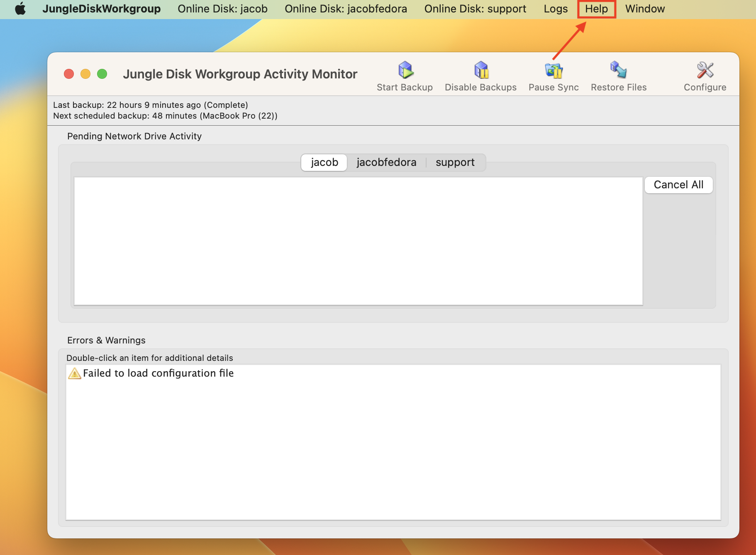Click the Disable Backups toolbar icon

[x=481, y=71]
